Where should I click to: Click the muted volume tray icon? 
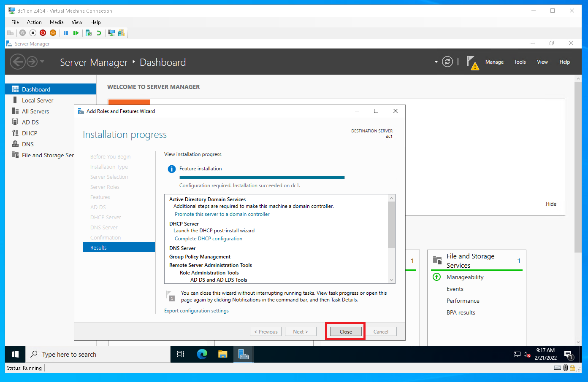pos(527,355)
